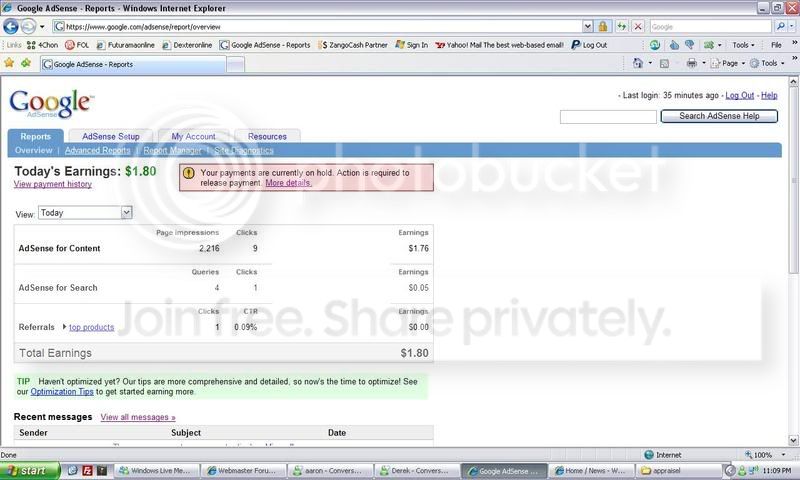Open a new blank tab
Screen dimensions: 800x480
(x=235, y=65)
